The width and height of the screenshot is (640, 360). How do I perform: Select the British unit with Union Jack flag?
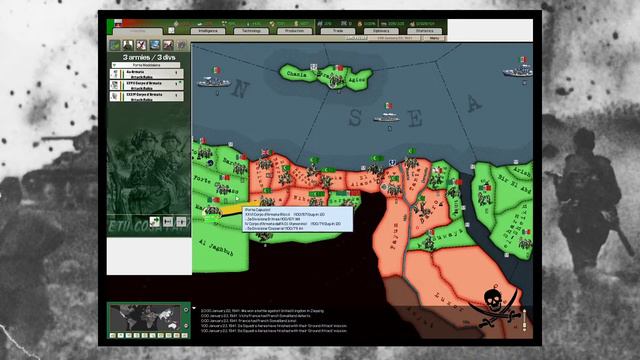[x=265, y=164]
